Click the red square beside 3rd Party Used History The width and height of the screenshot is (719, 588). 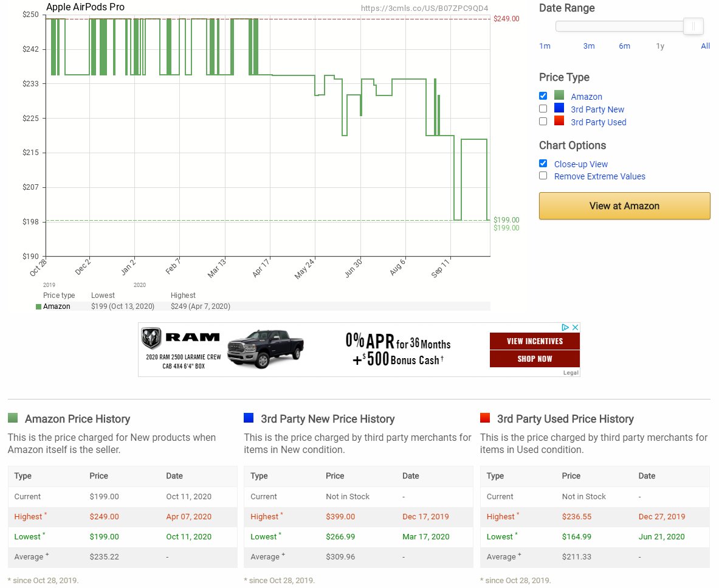(484, 418)
